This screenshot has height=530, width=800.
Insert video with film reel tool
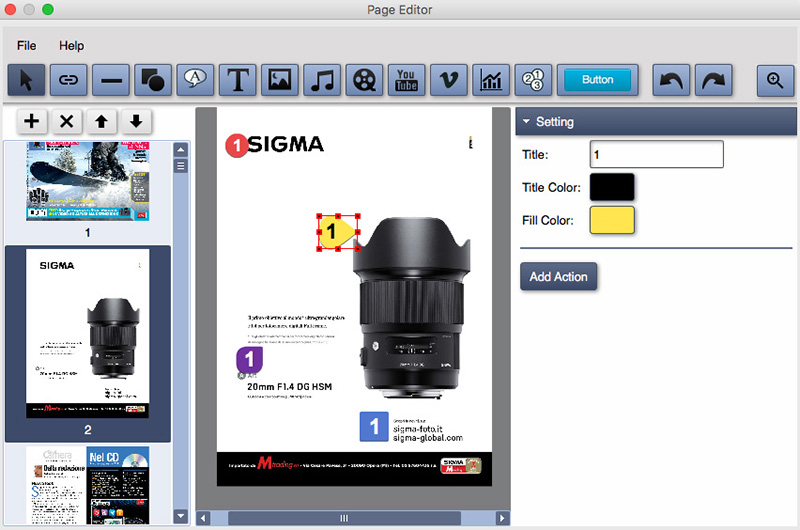[x=364, y=80]
